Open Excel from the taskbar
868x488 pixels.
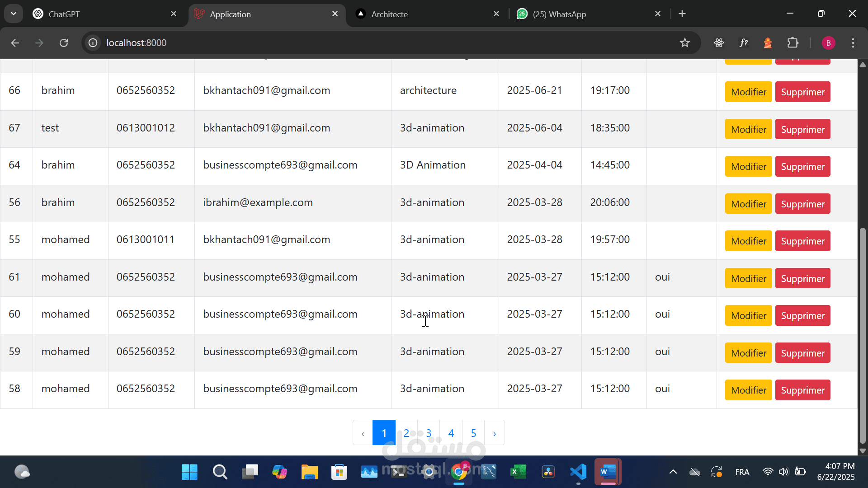click(518, 472)
